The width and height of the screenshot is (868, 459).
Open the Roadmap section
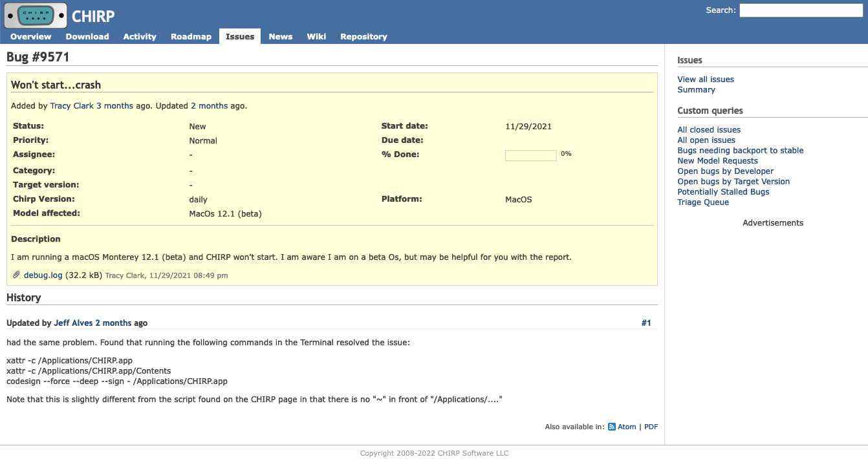[191, 36]
